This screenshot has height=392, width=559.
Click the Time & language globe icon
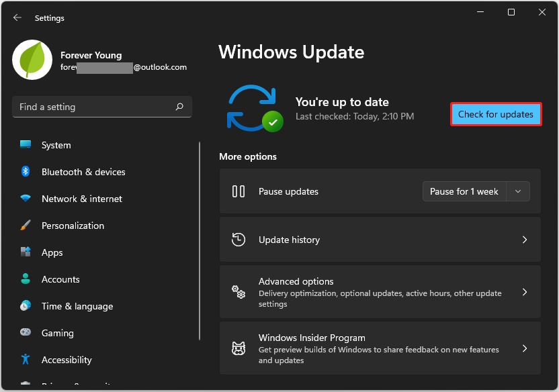tap(26, 306)
